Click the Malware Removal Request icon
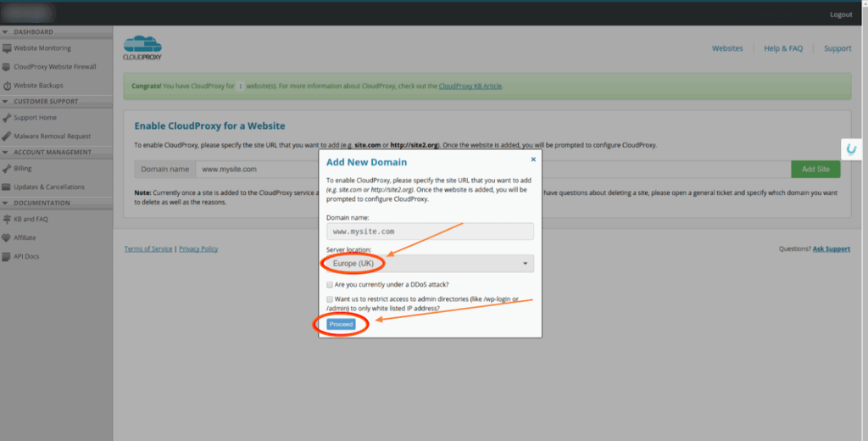The width and height of the screenshot is (868, 441). pyautogui.click(x=7, y=137)
